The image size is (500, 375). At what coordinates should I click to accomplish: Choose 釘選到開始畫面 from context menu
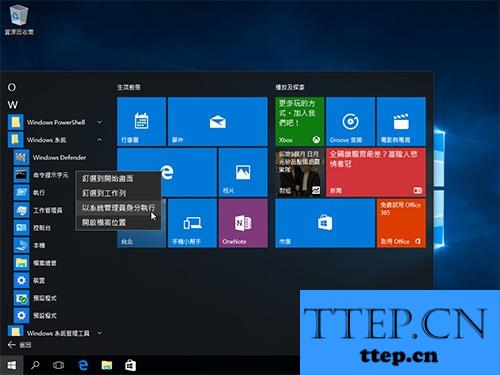(118, 179)
